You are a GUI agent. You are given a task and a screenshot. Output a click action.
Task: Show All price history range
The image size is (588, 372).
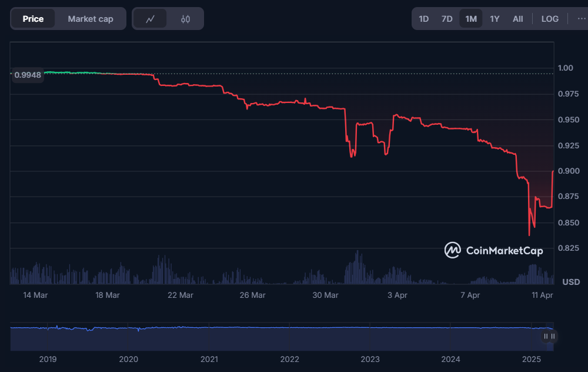tap(517, 19)
